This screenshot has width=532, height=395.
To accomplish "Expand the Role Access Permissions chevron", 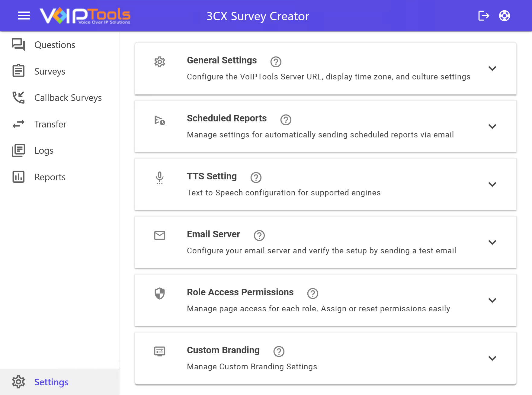I will pos(492,300).
